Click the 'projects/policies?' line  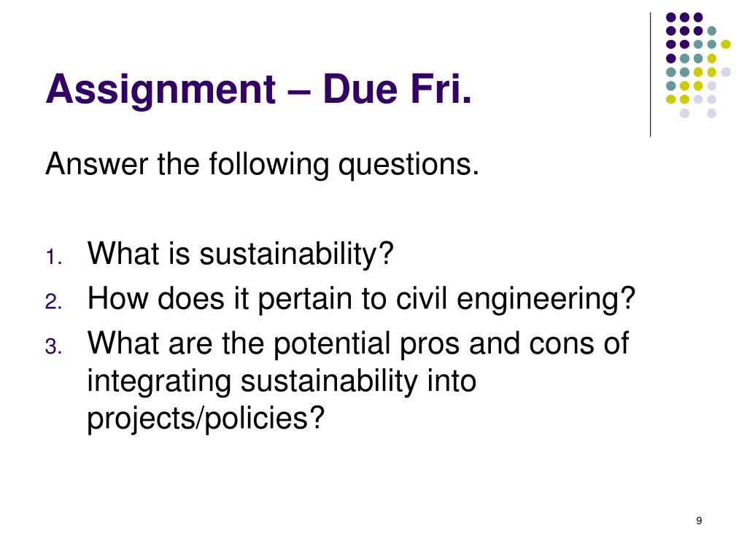click(206, 418)
